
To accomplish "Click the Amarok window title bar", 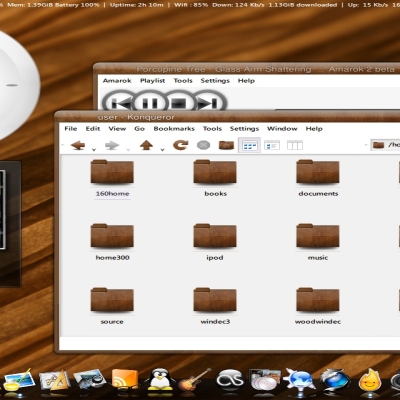I will click(x=247, y=69).
